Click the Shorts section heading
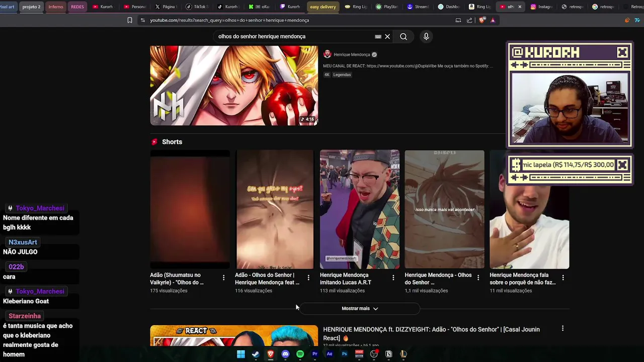 pos(172,142)
